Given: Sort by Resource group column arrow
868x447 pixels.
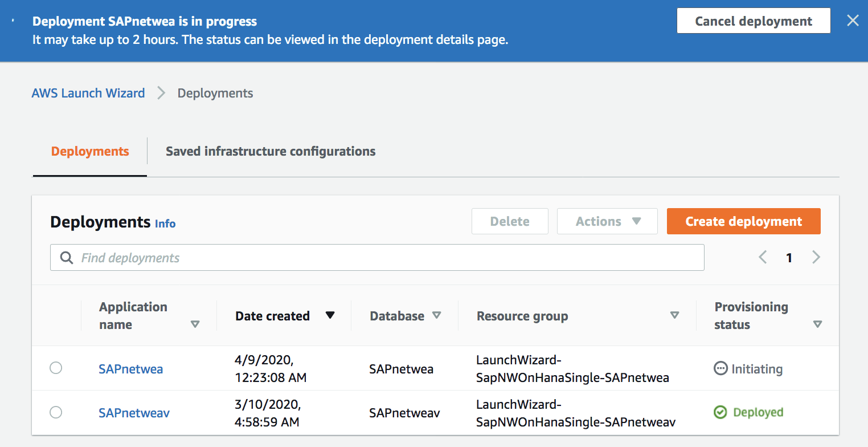Looking at the screenshot, I should [x=674, y=315].
